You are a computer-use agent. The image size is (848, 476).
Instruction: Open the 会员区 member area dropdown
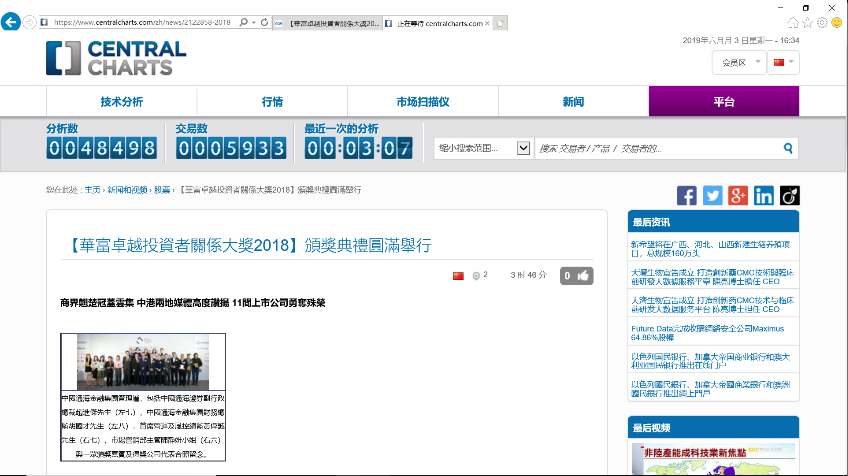tap(739, 62)
